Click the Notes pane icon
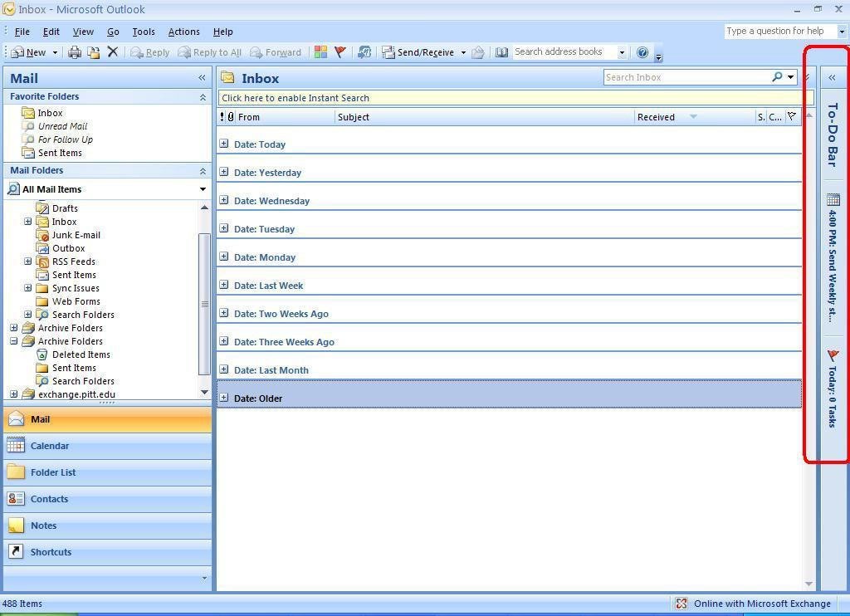Screen dimensions: 850x616 (16, 525)
